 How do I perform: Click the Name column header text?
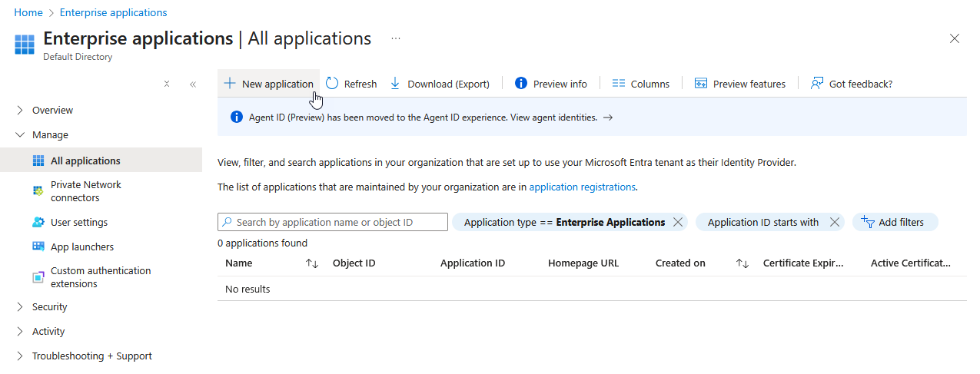(239, 263)
